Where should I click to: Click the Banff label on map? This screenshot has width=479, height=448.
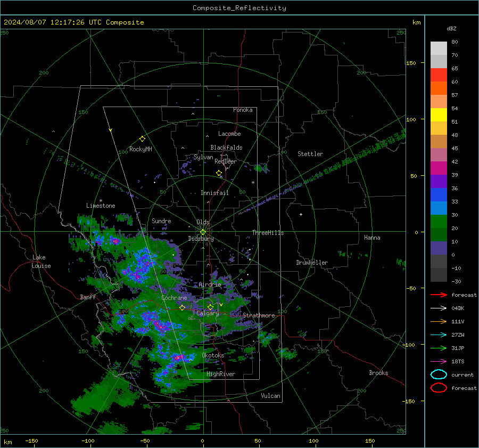coord(88,297)
